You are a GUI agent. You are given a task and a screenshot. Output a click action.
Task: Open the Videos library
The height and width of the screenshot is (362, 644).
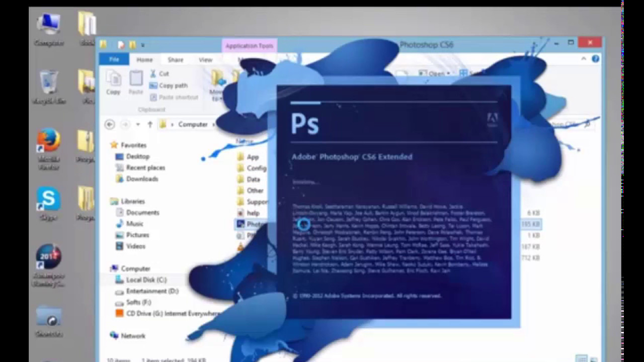tap(130, 246)
